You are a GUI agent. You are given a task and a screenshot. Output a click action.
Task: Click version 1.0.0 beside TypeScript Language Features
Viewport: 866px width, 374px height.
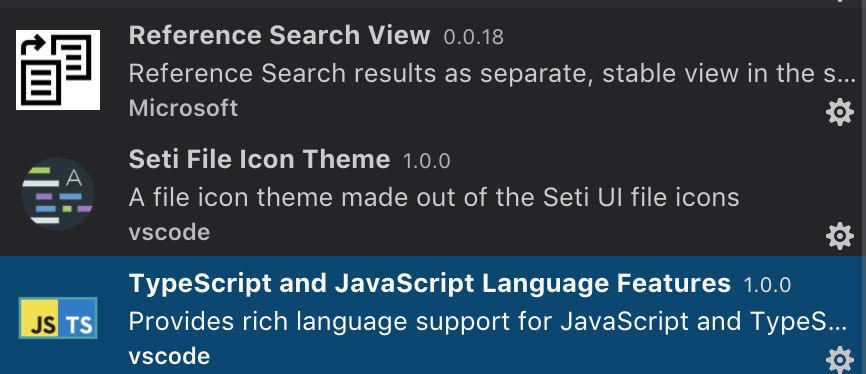click(x=767, y=286)
